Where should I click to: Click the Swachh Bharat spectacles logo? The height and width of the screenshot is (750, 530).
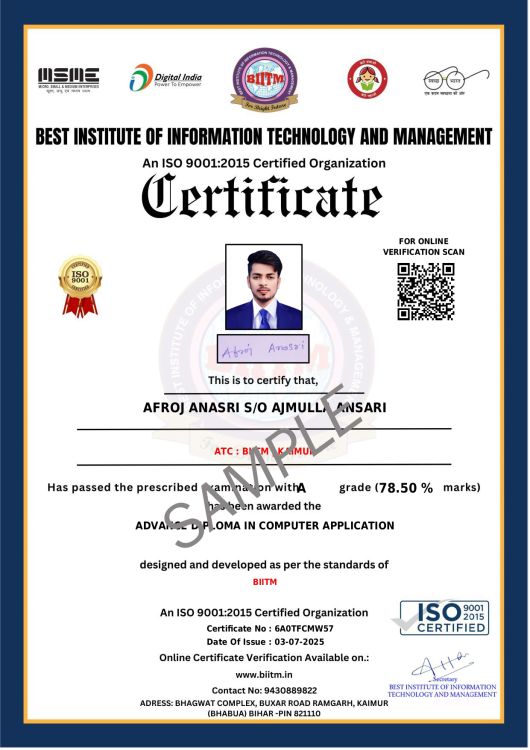456,81
